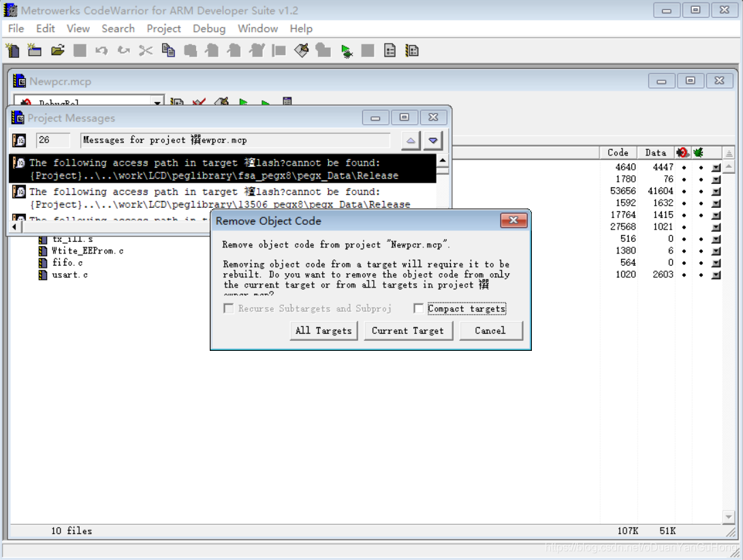The height and width of the screenshot is (560, 743).
Task: Click the All Targets button
Action: coord(323,330)
